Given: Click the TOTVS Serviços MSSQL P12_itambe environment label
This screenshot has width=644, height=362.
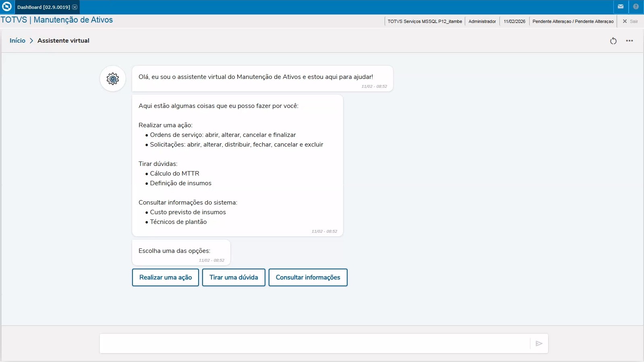Looking at the screenshot, I should point(425,21).
